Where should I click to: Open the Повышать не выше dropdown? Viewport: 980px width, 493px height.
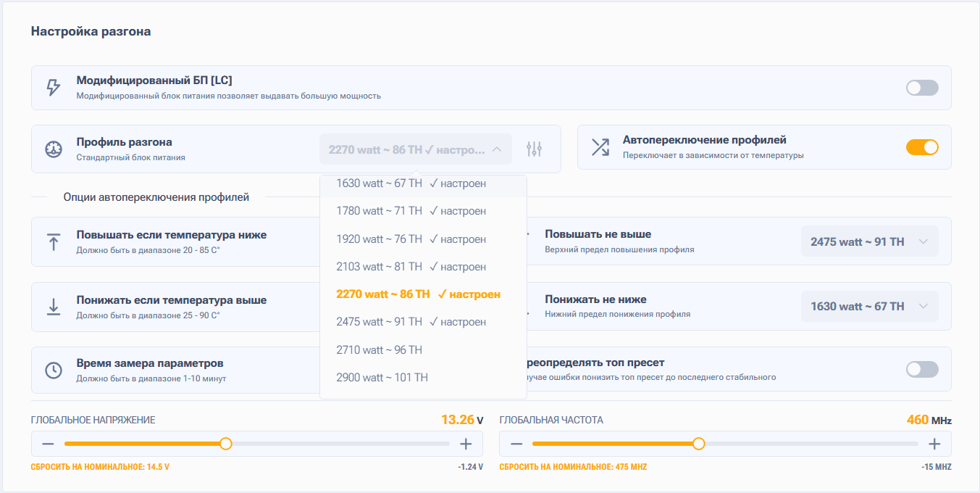tap(869, 241)
